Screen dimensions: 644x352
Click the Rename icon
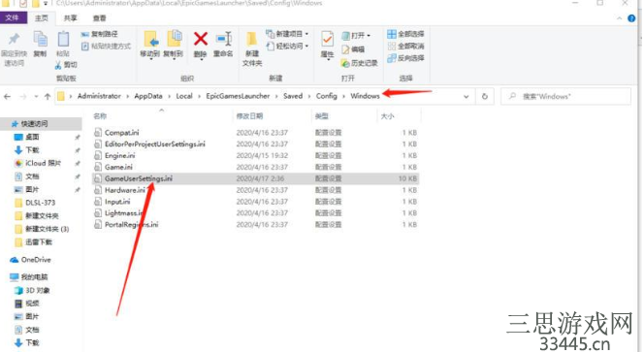[224, 40]
